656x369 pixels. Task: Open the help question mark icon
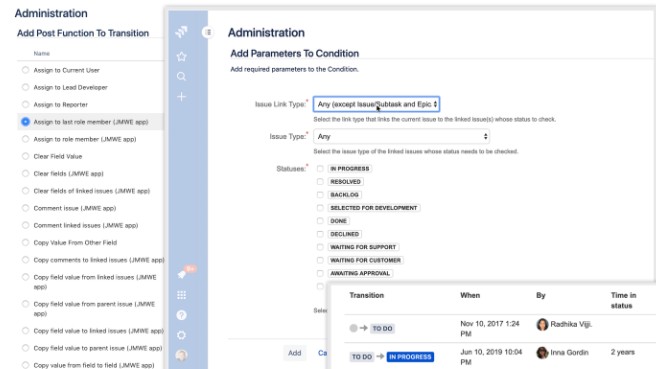(x=181, y=315)
